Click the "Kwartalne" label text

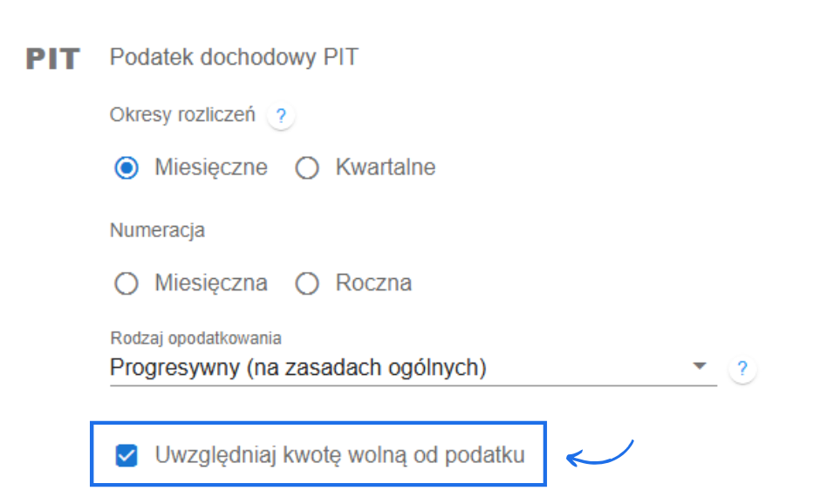[x=386, y=167]
